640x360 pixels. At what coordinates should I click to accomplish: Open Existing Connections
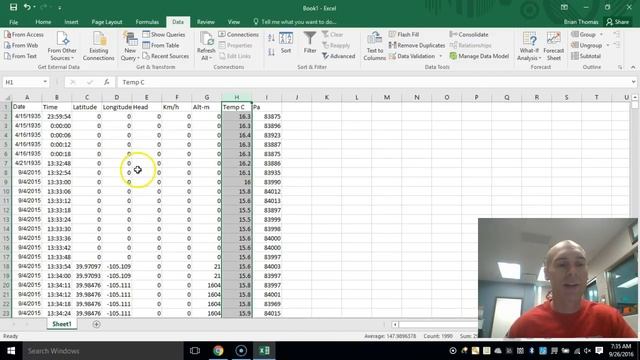point(98,46)
